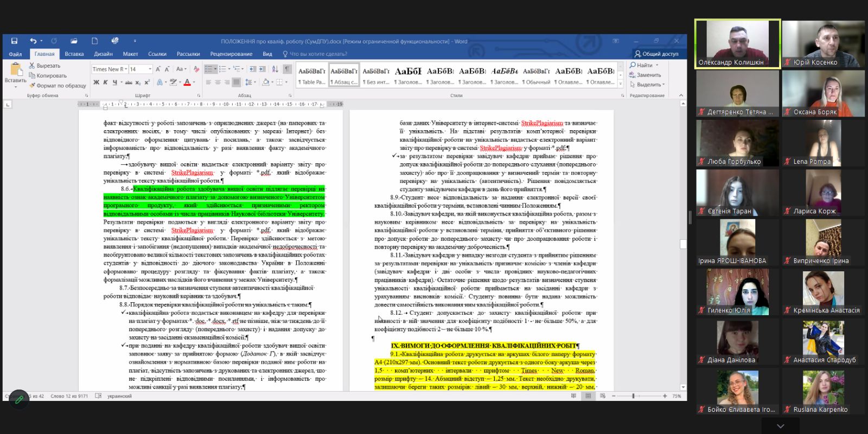Click the Open folder icon in Quick Access
The width and height of the screenshot is (868, 434).
pos(74,41)
